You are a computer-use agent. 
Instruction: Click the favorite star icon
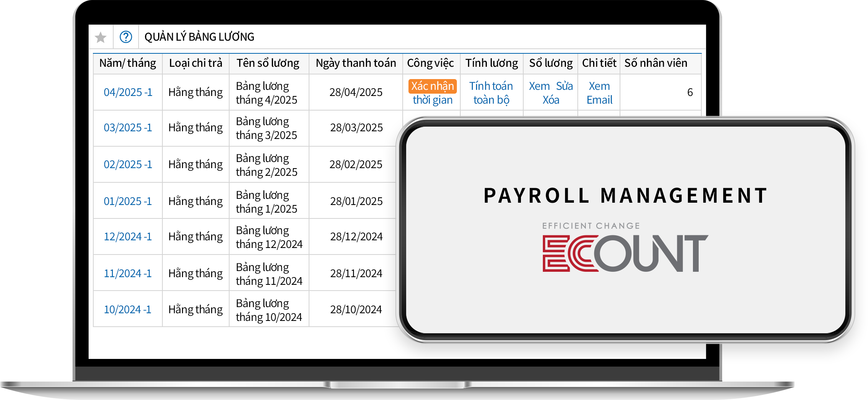point(101,37)
